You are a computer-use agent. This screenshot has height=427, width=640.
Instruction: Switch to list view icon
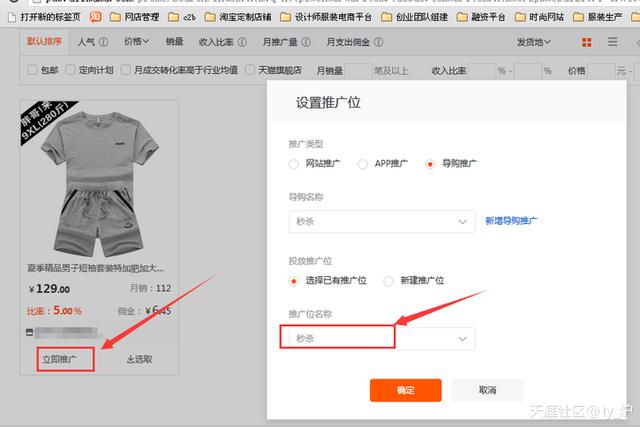(612, 42)
